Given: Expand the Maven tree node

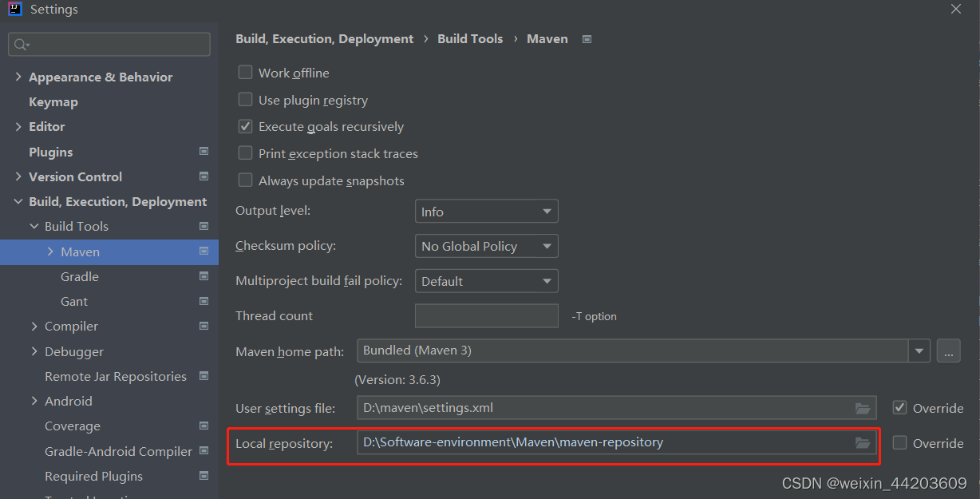Looking at the screenshot, I should (50, 251).
